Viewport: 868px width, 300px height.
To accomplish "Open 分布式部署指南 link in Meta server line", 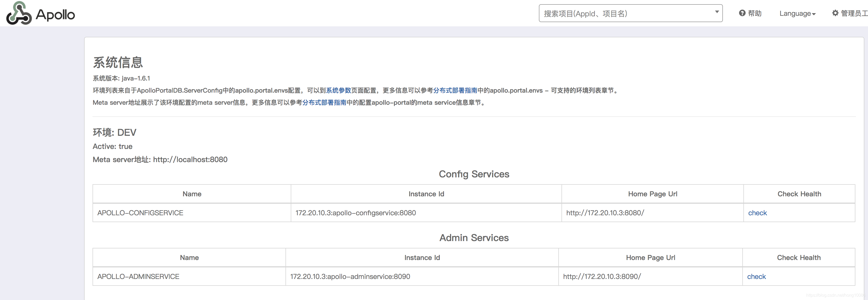I will point(324,103).
